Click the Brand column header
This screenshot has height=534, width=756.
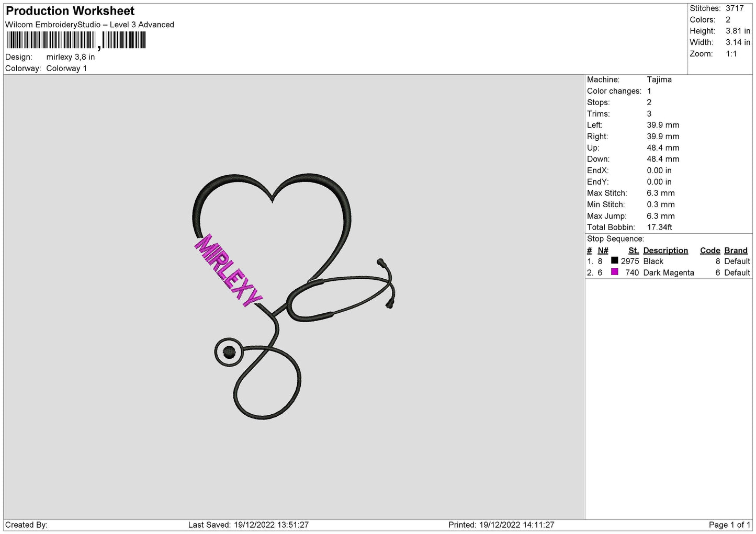coord(736,251)
